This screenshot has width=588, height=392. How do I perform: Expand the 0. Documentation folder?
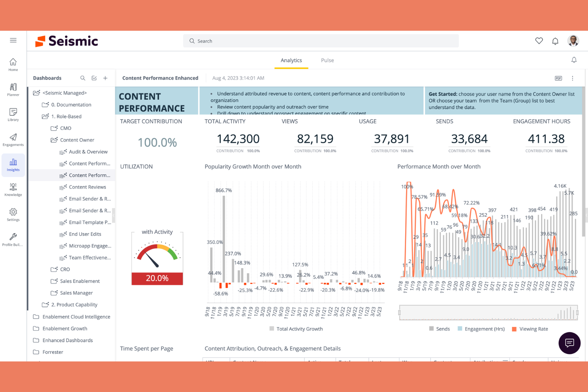(x=67, y=105)
